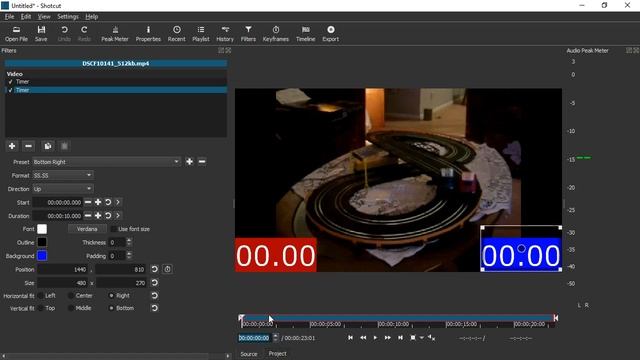Show the Peak Meter panel

click(115, 34)
